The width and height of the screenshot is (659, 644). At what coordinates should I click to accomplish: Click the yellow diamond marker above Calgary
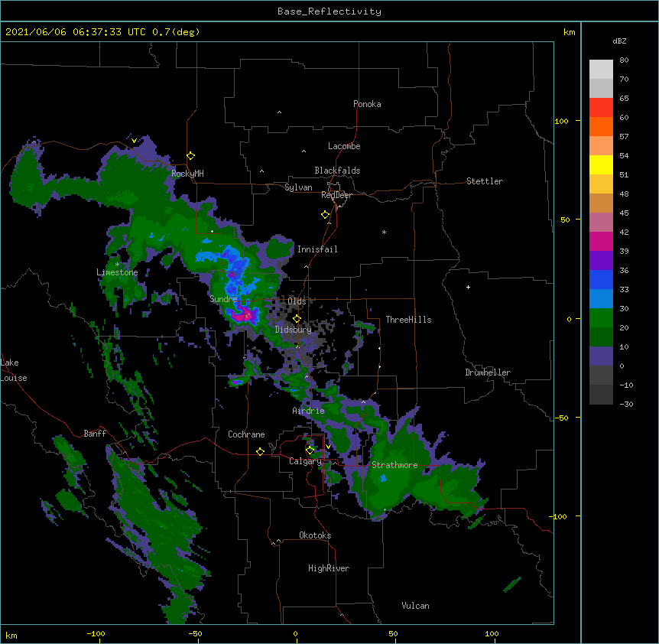pos(310,450)
